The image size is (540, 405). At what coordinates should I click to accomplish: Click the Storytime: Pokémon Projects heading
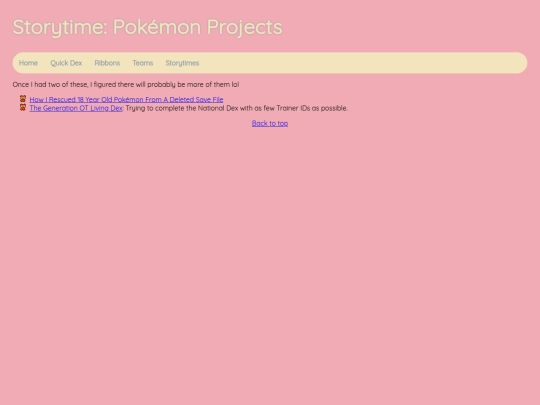pyautogui.click(x=147, y=27)
